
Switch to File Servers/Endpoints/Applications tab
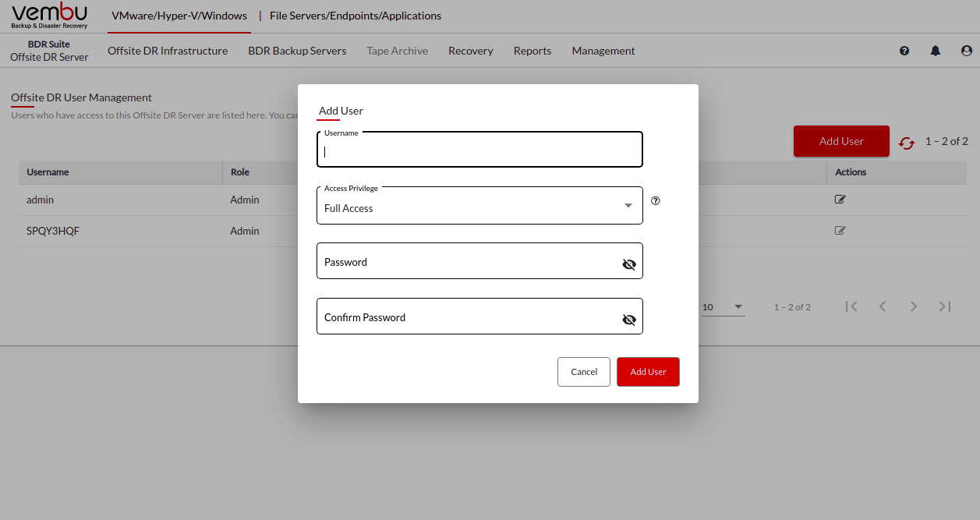[356, 16]
